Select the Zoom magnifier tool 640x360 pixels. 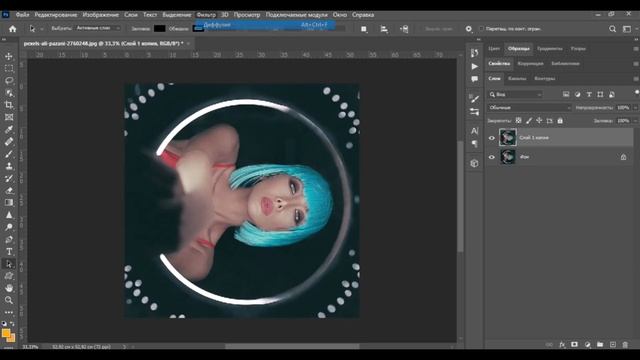pos(9,300)
